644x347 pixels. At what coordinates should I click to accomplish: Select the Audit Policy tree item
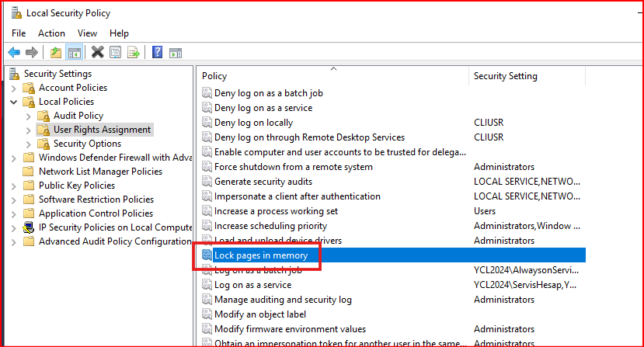[x=78, y=116]
